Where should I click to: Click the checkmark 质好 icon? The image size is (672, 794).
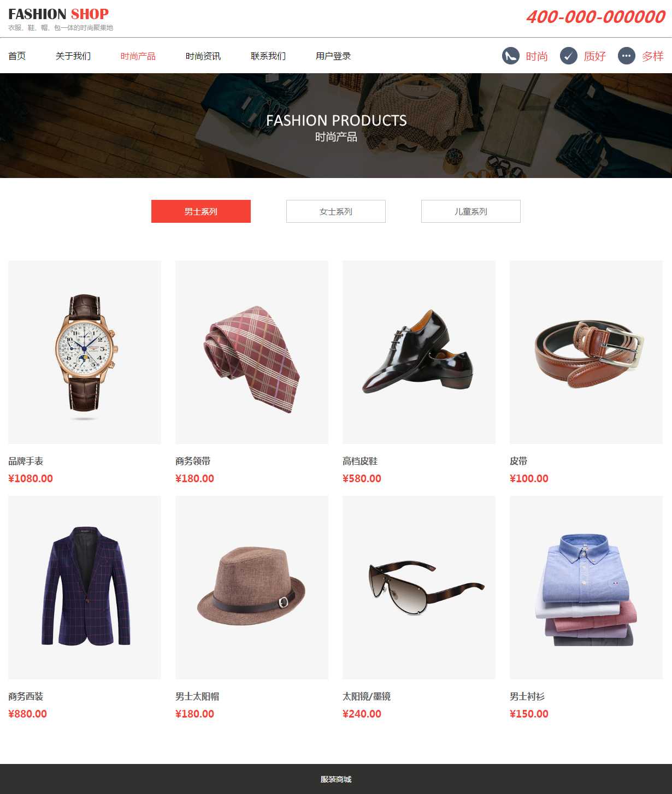(569, 56)
